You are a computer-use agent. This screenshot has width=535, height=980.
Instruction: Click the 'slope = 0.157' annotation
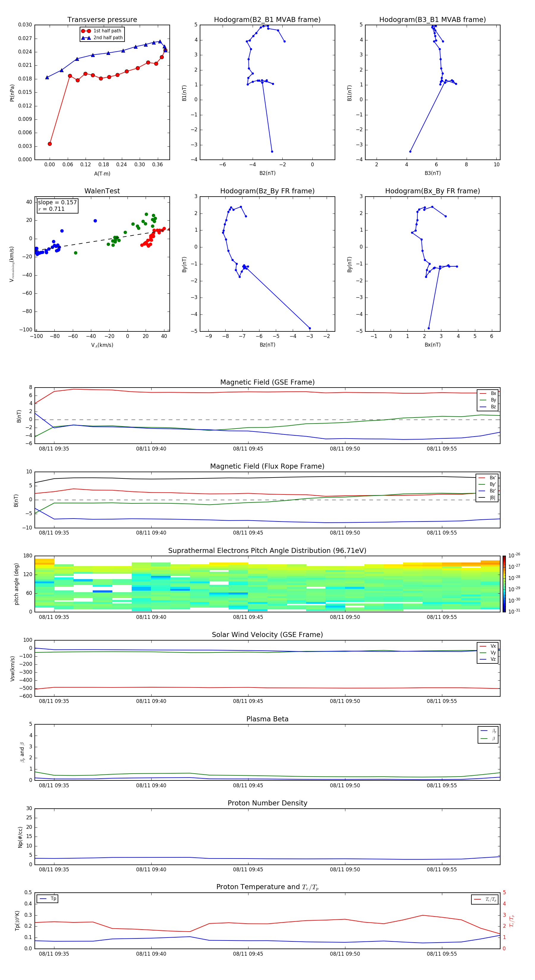[x=57, y=203]
